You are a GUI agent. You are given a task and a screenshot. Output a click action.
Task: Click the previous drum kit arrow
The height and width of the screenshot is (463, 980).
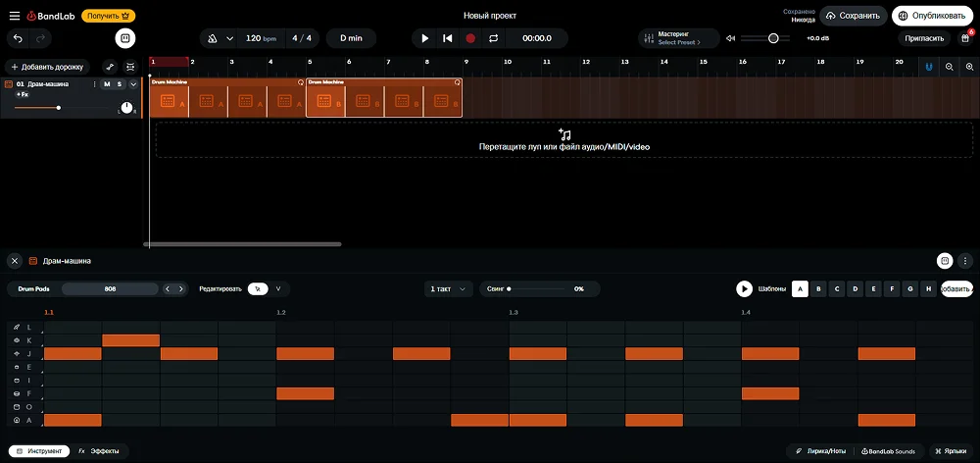pos(167,289)
